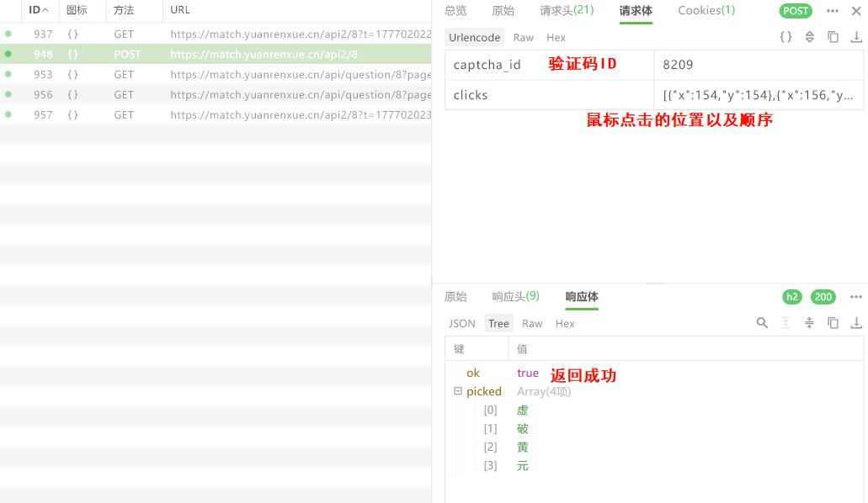Select request row 937

point(216,34)
